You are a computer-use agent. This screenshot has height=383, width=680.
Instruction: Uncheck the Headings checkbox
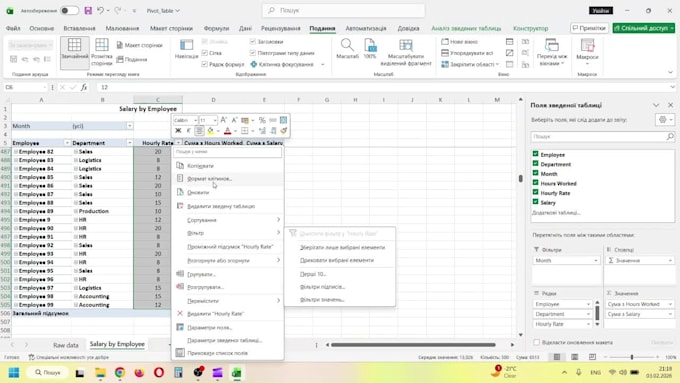point(252,42)
